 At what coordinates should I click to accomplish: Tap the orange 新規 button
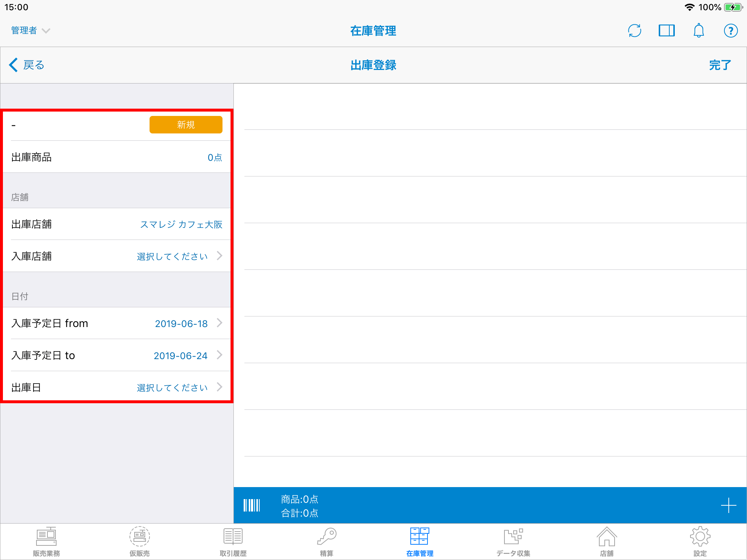click(186, 125)
